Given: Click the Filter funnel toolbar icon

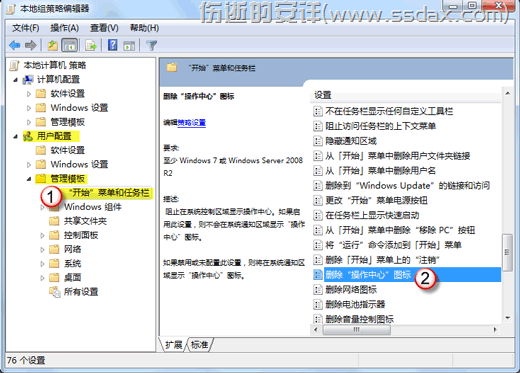Looking at the screenshot, I should [x=152, y=45].
